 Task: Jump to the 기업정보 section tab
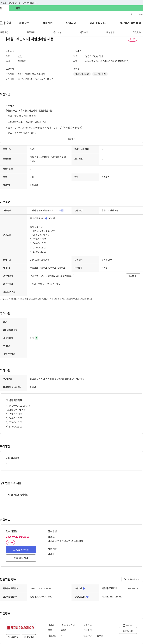click(137, 33)
